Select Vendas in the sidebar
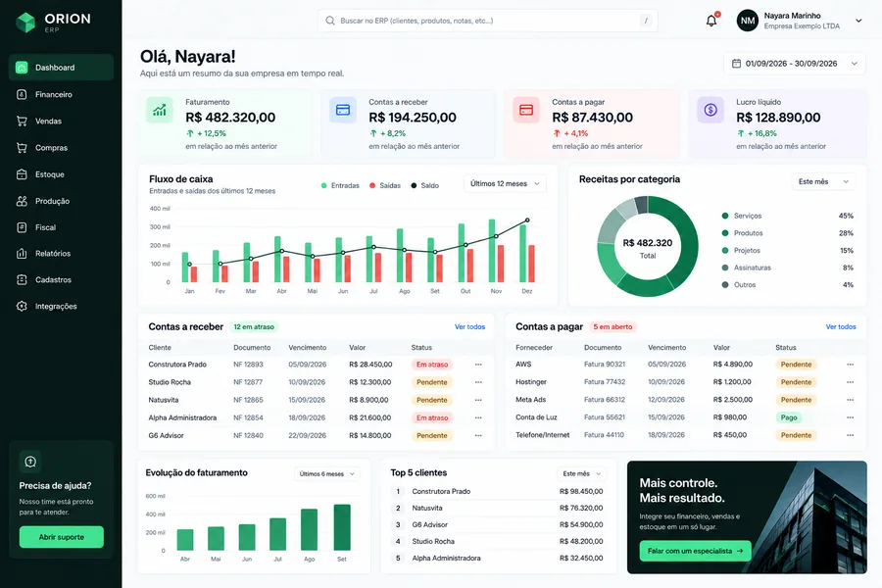 tap(61, 121)
